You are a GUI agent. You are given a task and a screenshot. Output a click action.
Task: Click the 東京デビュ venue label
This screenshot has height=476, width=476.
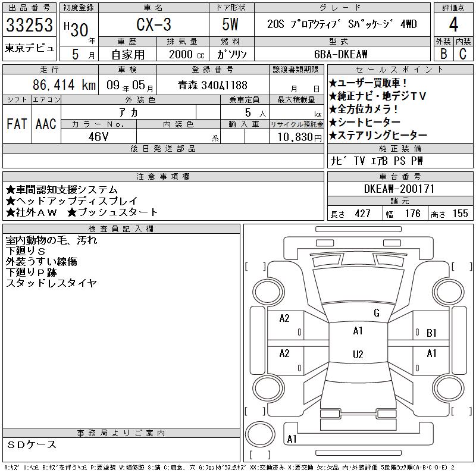[x=29, y=48]
